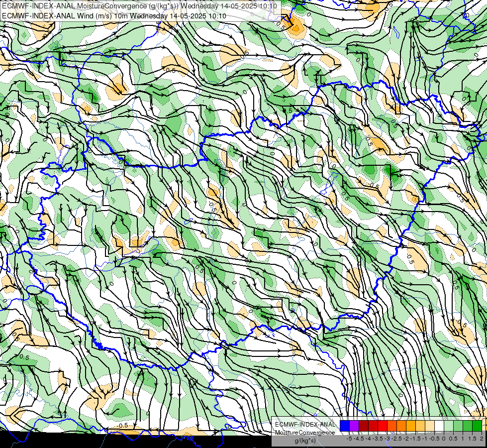
Task: Click legend scale value 2
Action: 482,439
